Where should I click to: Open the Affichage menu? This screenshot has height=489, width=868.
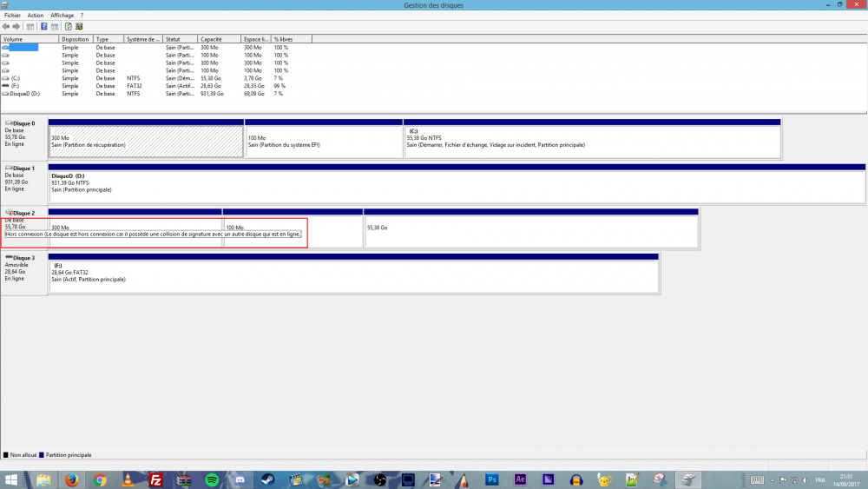(62, 16)
